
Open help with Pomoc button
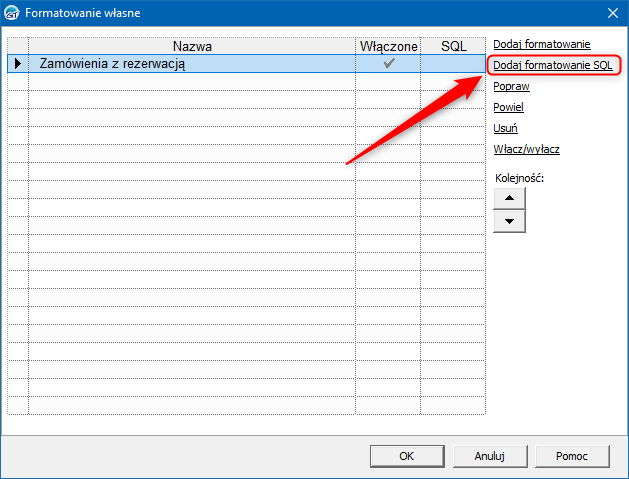click(572, 456)
